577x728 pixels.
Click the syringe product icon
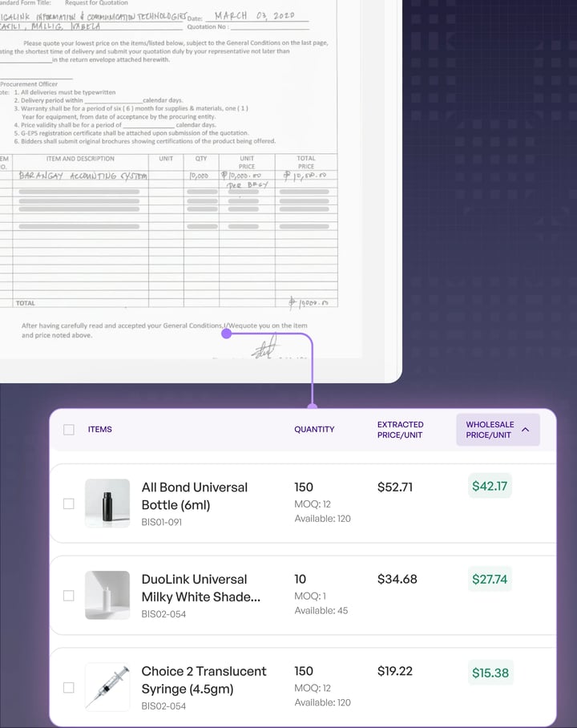coord(107,687)
